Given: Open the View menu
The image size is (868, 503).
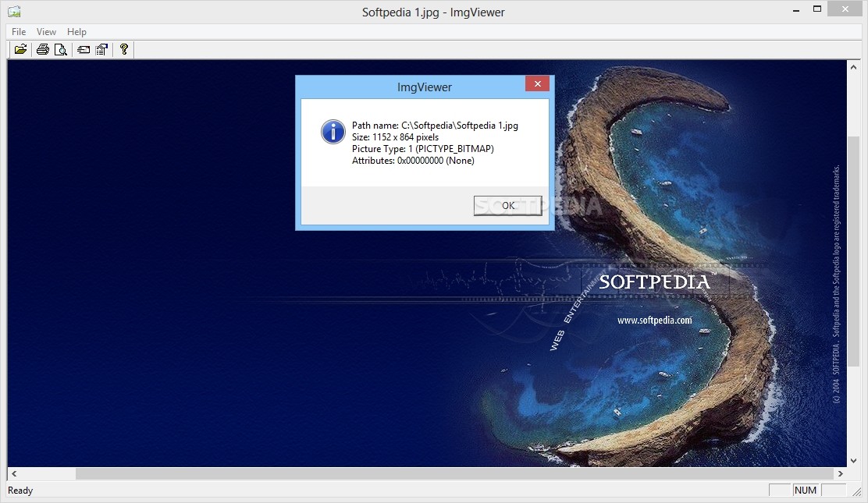Looking at the screenshot, I should [x=47, y=31].
